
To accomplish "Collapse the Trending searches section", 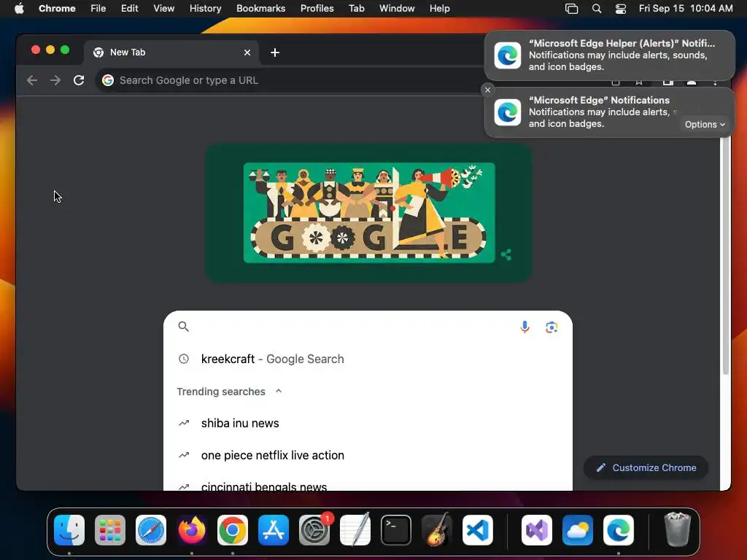I will tap(279, 391).
